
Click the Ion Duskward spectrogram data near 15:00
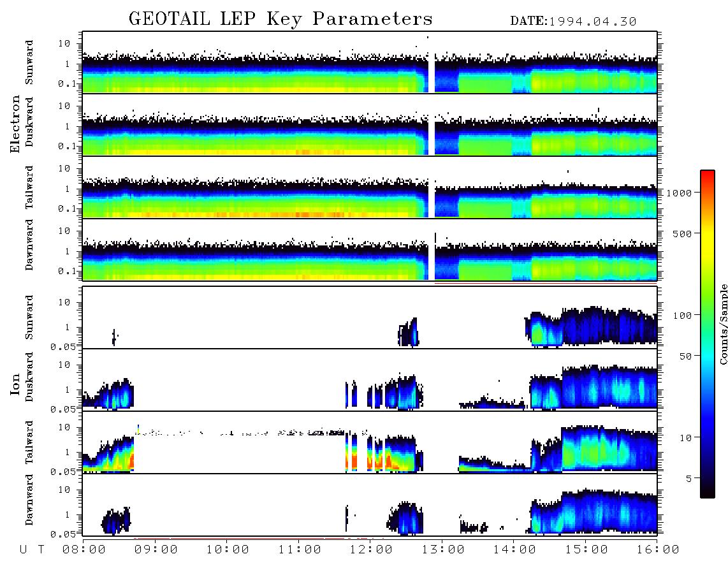609,387
